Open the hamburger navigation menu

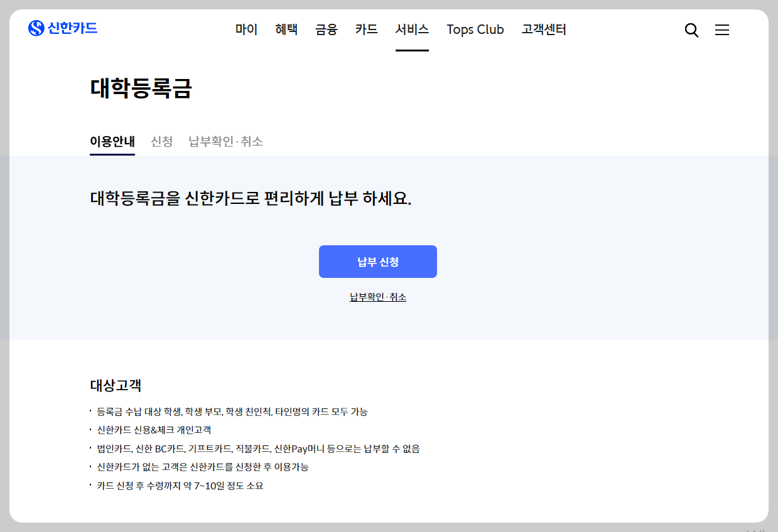click(x=722, y=29)
